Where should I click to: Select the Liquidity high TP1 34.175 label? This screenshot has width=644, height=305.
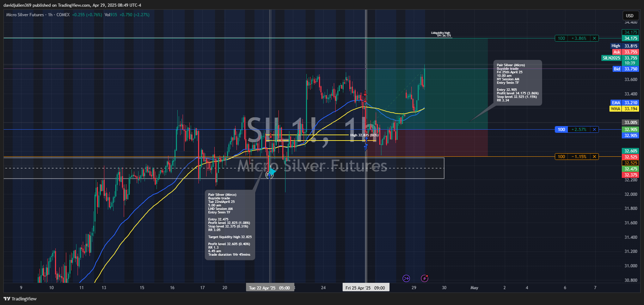[441, 34]
